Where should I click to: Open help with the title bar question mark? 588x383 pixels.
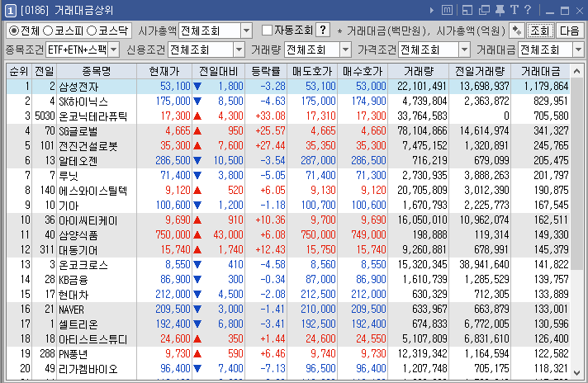528,10
